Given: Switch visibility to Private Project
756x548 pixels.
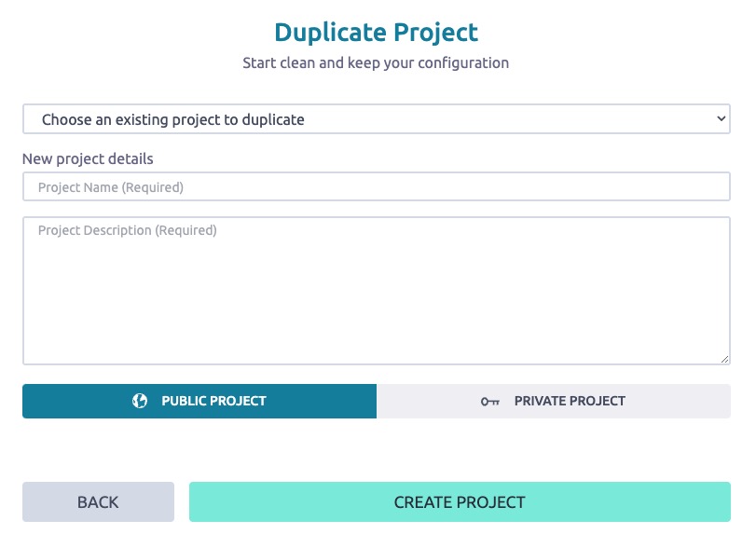Looking at the screenshot, I should pyautogui.click(x=554, y=401).
